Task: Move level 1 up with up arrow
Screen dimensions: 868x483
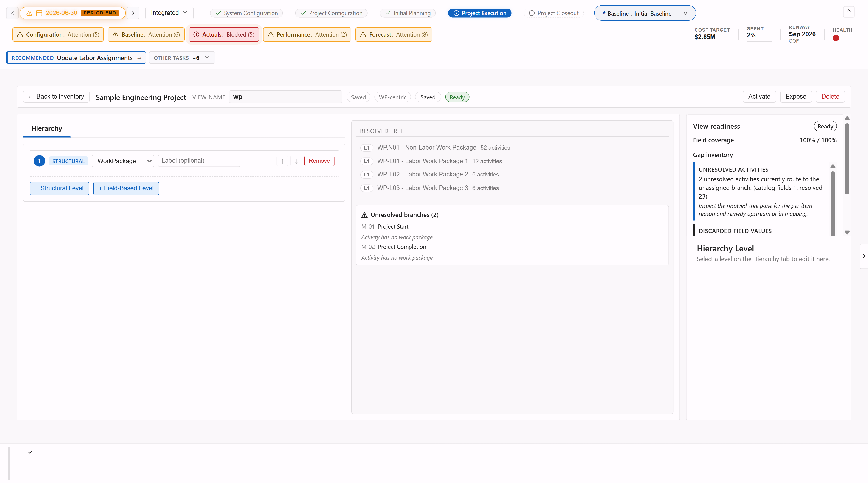Action: pos(282,161)
